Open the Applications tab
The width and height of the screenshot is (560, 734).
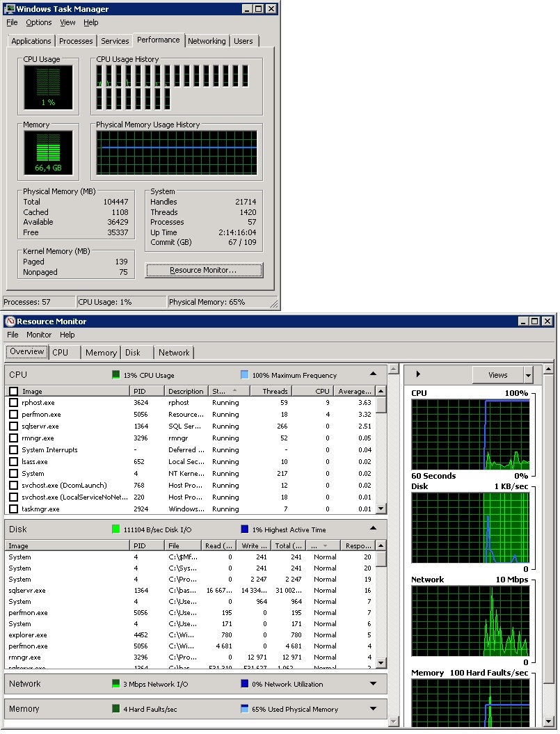[31, 41]
